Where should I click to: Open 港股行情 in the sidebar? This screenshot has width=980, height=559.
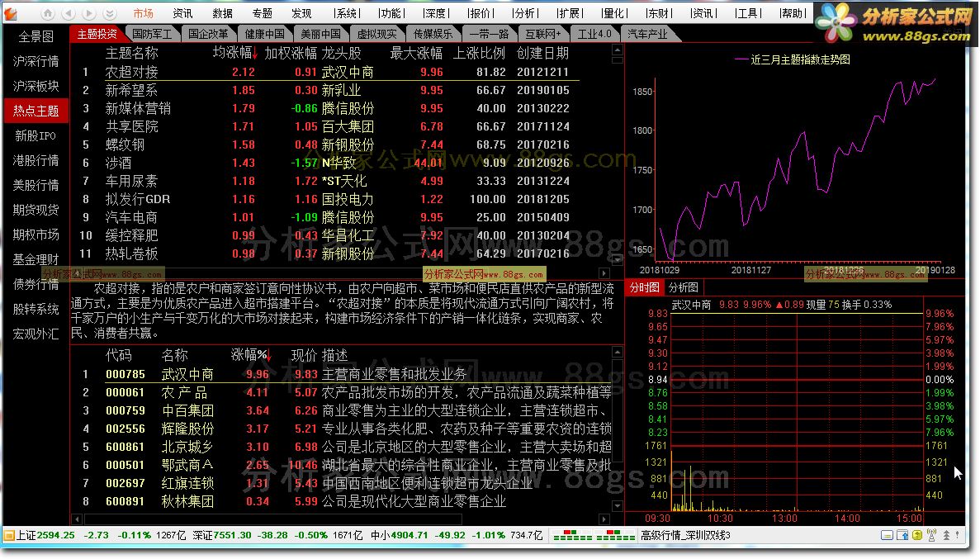pos(36,160)
